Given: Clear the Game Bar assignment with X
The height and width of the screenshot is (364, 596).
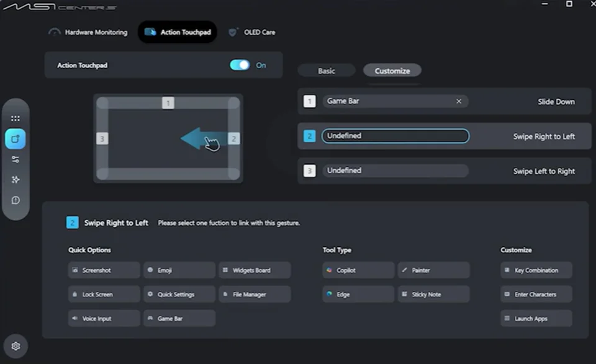Looking at the screenshot, I should 459,101.
